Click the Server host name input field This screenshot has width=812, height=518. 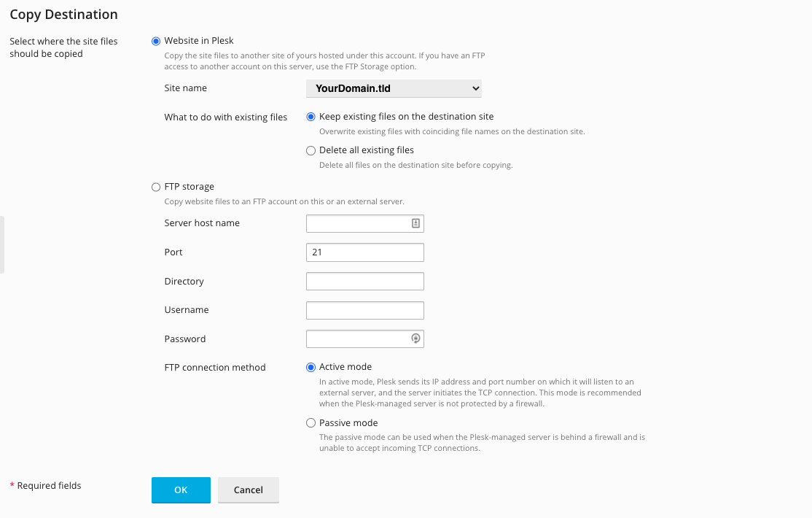point(357,223)
